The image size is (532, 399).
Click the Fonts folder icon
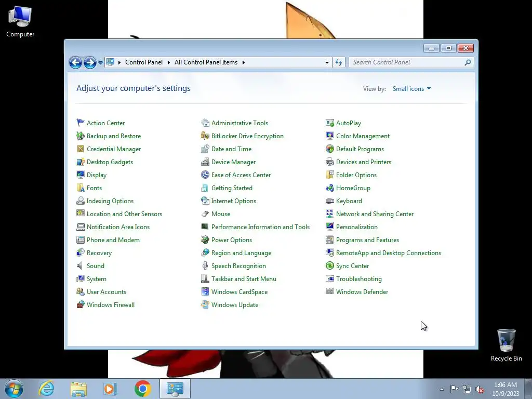pyautogui.click(x=81, y=188)
